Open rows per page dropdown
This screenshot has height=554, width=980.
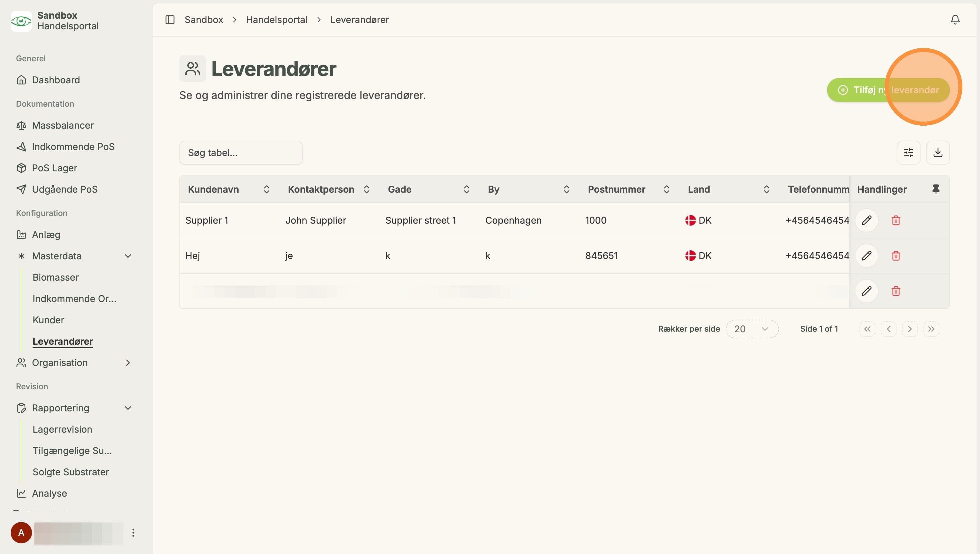click(x=752, y=329)
